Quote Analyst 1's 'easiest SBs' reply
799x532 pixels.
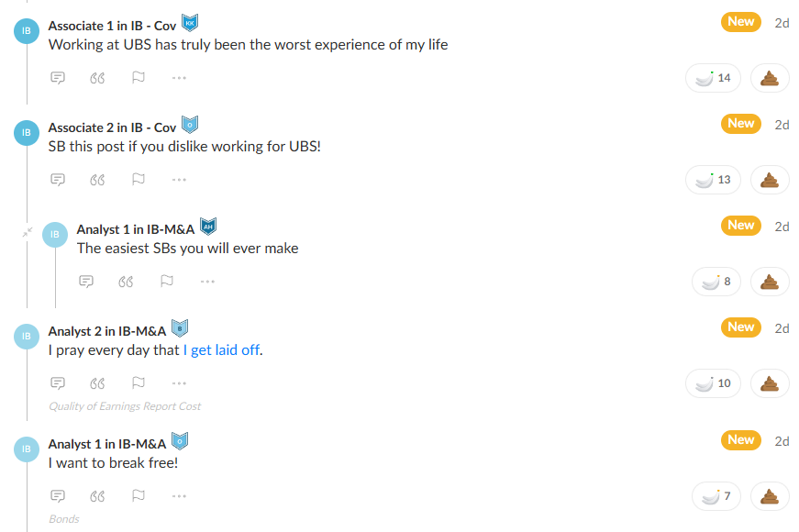point(126,282)
